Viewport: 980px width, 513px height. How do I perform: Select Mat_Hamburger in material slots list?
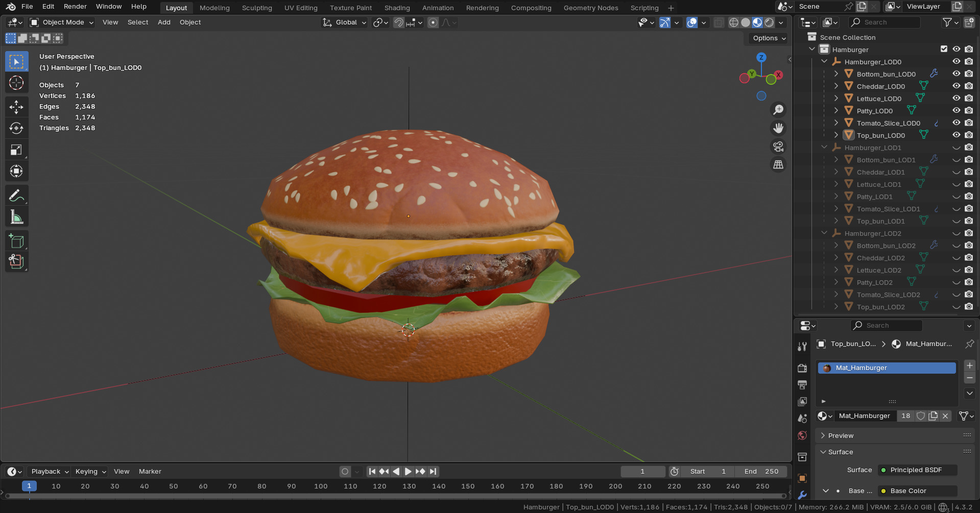(x=887, y=368)
